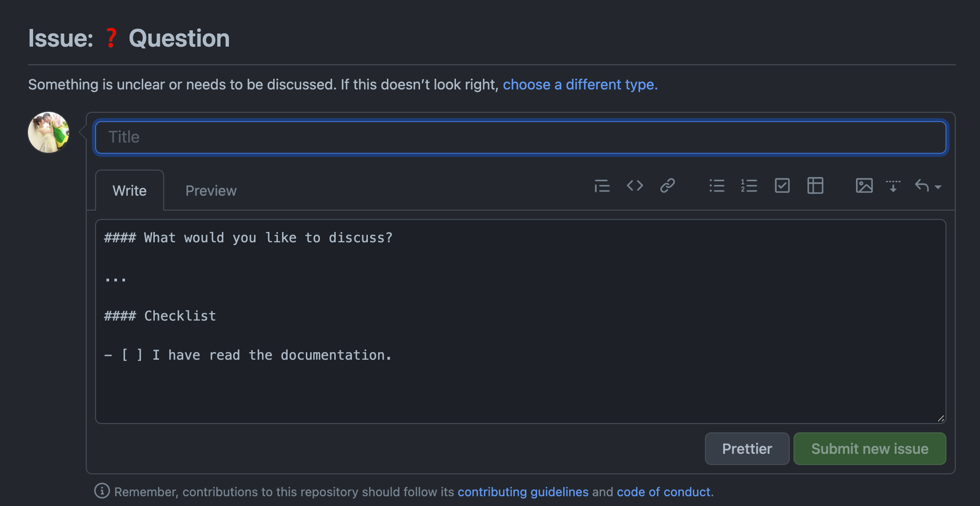Viewport: 980px width, 506px height.
Task: Open the code of conduct link
Action: (x=664, y=492)
